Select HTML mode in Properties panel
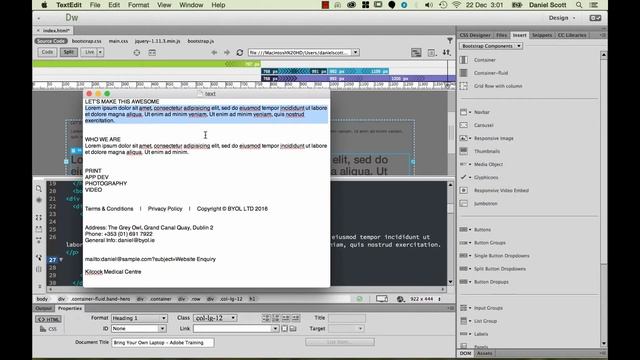 coord(48,320)
